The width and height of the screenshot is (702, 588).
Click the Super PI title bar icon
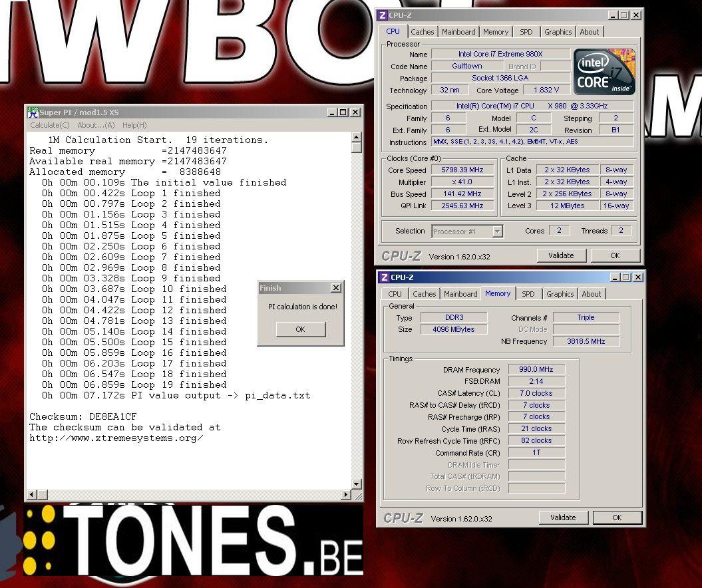click(33, 112)
